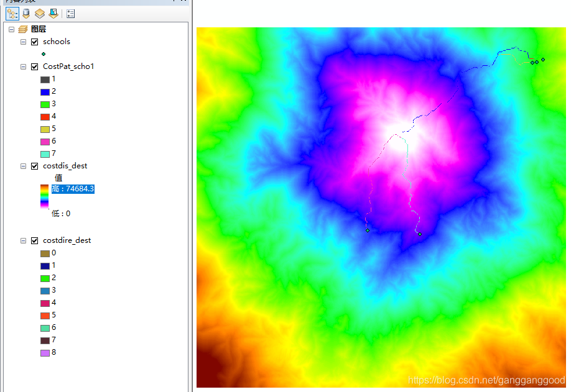Click costdire_dest orange-red swatch for value 5
This screenshot has height=392, width=571.
pos(45,315)
